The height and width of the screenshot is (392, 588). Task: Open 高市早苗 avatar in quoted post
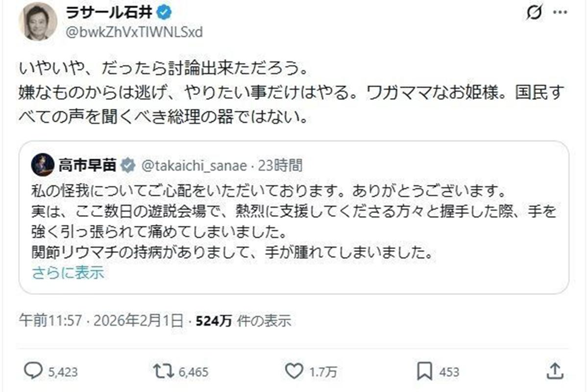coord(43,165)
